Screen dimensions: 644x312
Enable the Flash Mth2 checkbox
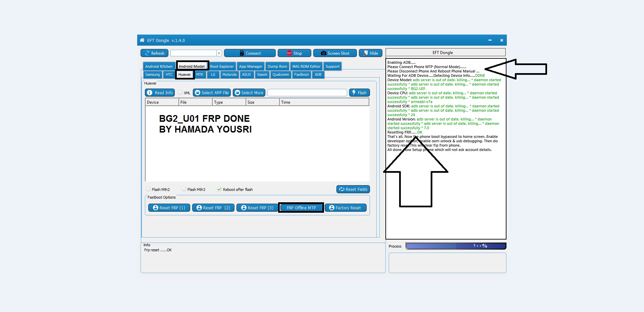[148, 189]
